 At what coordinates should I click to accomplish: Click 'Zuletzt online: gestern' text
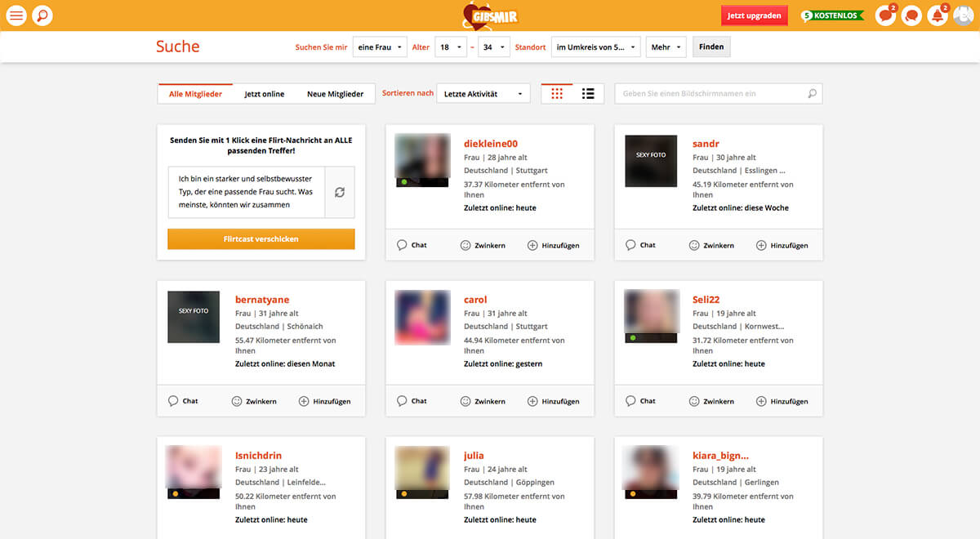tap(503, 363)
